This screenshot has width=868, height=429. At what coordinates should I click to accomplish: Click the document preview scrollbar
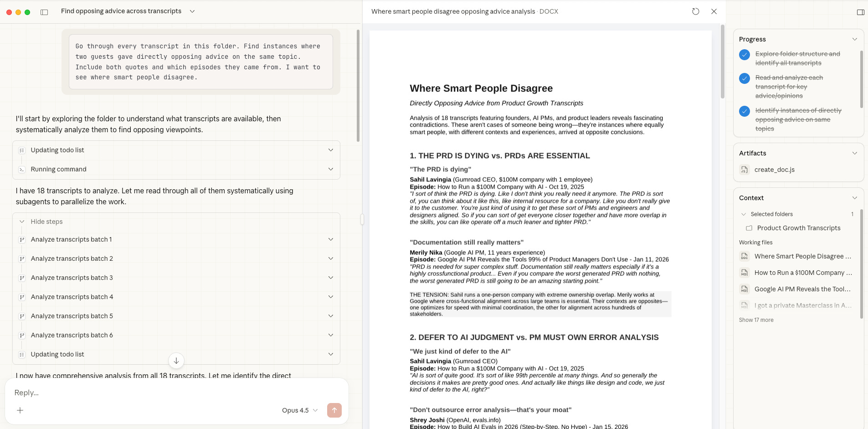[x=722, y=62]
